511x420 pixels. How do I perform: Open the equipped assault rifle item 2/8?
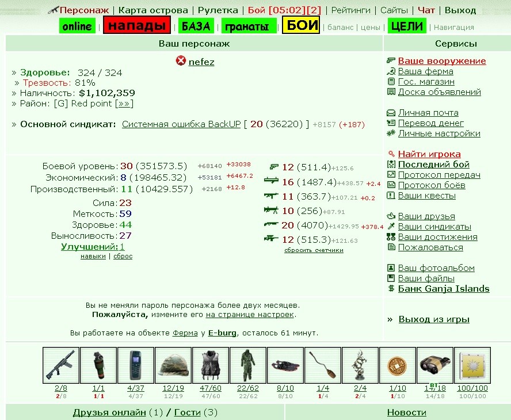pyautogui.click(x=61, y=365)
